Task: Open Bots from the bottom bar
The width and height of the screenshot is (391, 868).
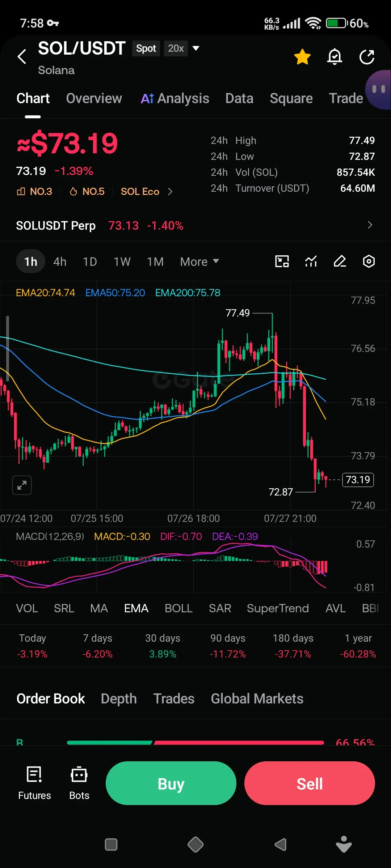Action: [x=79, y=783]
